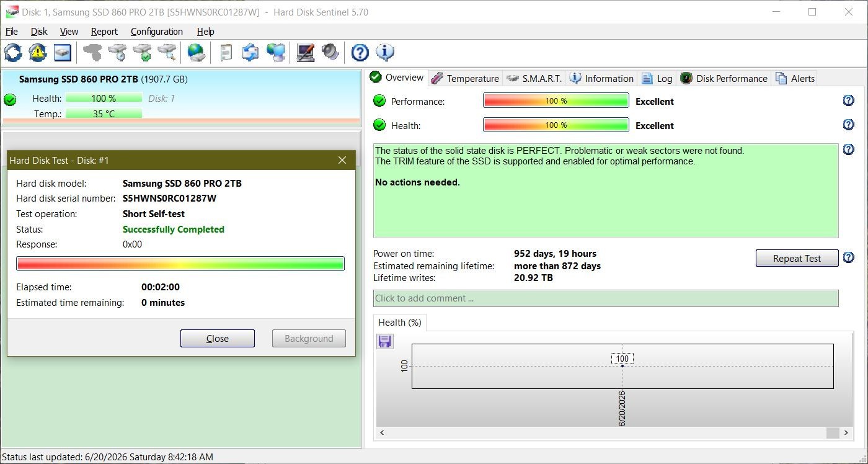868x464 pixels.
Task: Click serial number S5HWNS0RC01287W in dialog
Action: pyautogui.click(x=169, y=199)
